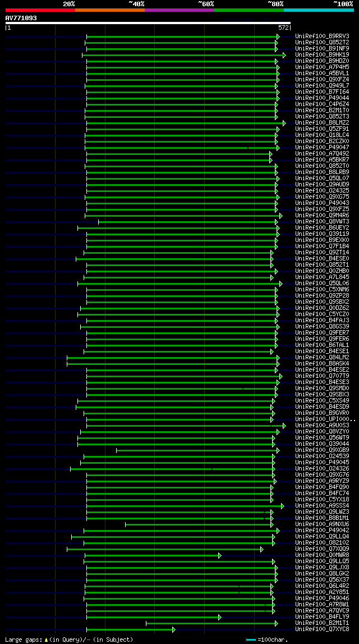Select hit UniRef100_Q852T0
The width and height of the screenshot is (359, 644).
(x=322, y=166)
